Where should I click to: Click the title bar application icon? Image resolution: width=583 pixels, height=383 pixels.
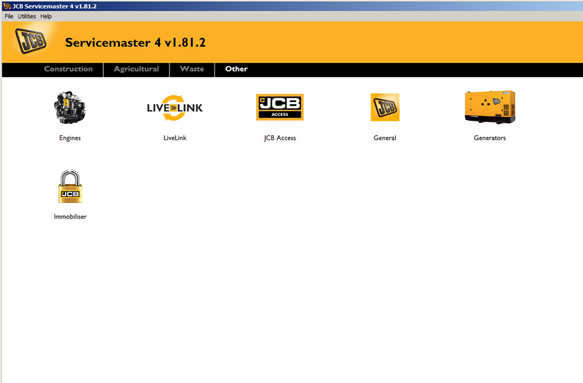7,6
